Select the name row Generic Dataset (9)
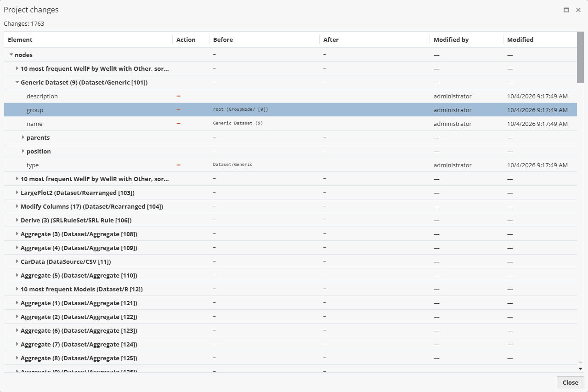 click(290, 124)
